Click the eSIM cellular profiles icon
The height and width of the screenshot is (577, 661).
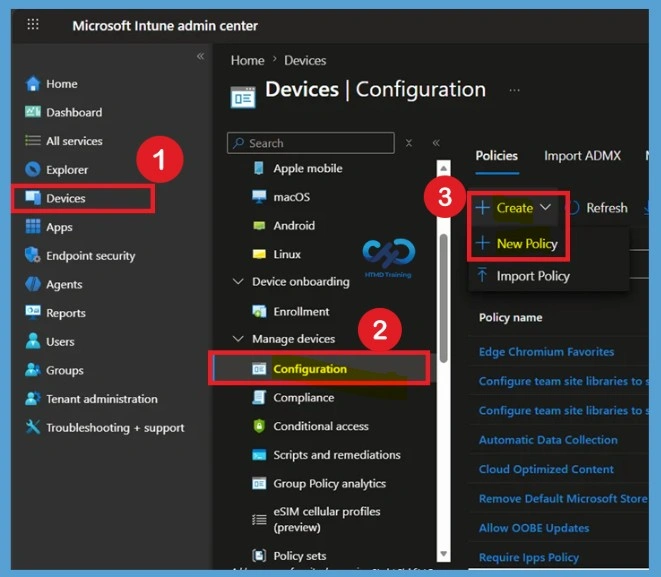(259, 520)
